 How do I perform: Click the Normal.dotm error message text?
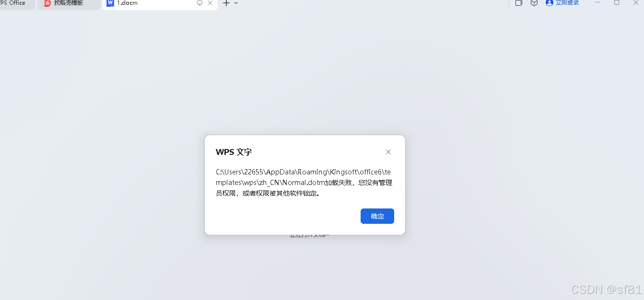(304, 183)
